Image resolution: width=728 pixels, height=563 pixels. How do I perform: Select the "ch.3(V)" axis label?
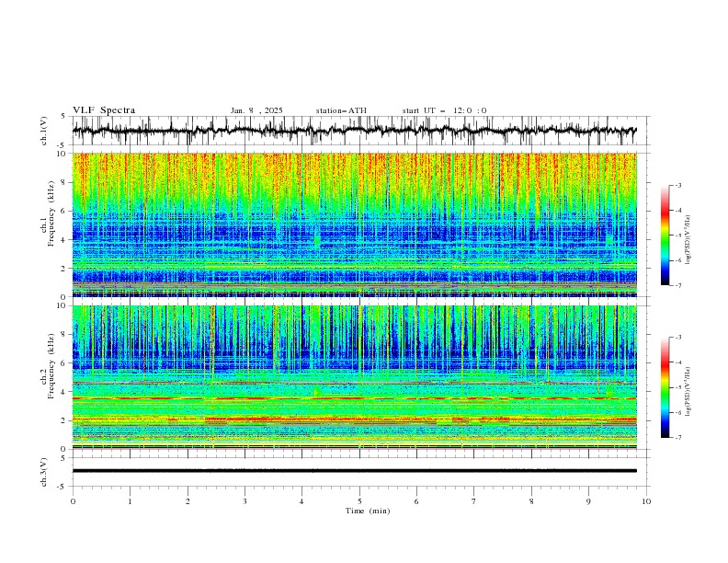[43, 472]
